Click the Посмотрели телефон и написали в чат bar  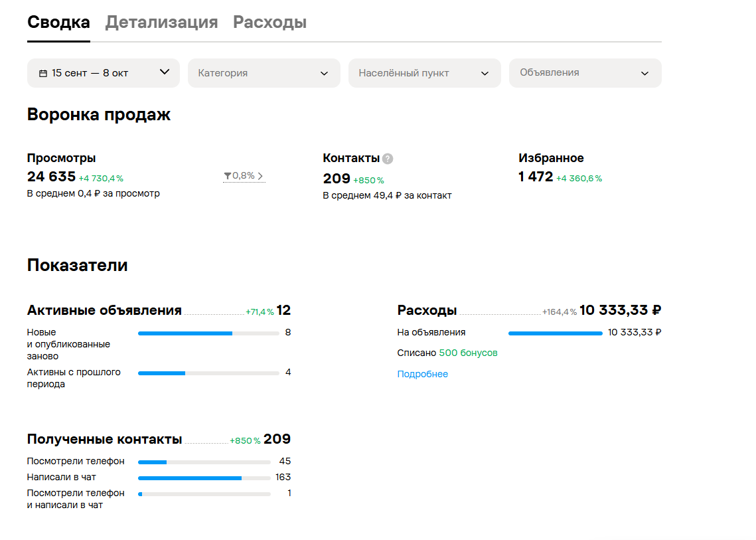[204, 494]
